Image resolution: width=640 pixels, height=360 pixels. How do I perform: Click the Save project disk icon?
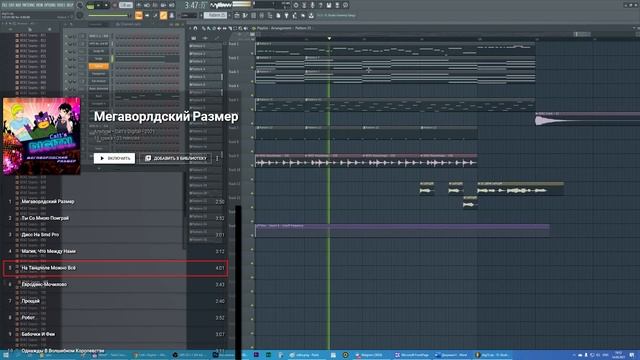329,5
